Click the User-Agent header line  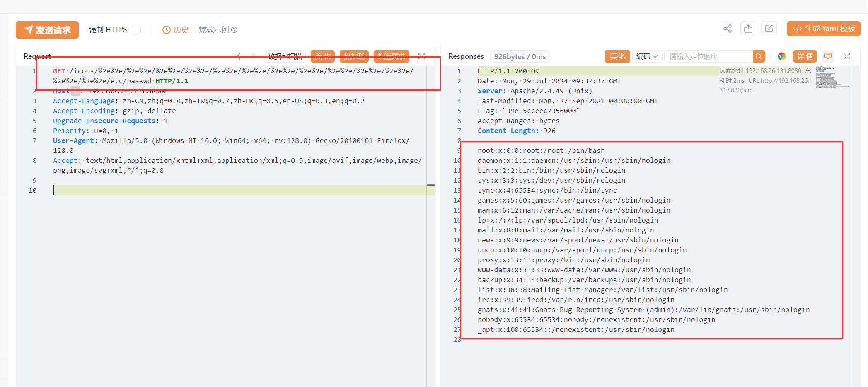(x=231, y=145)
